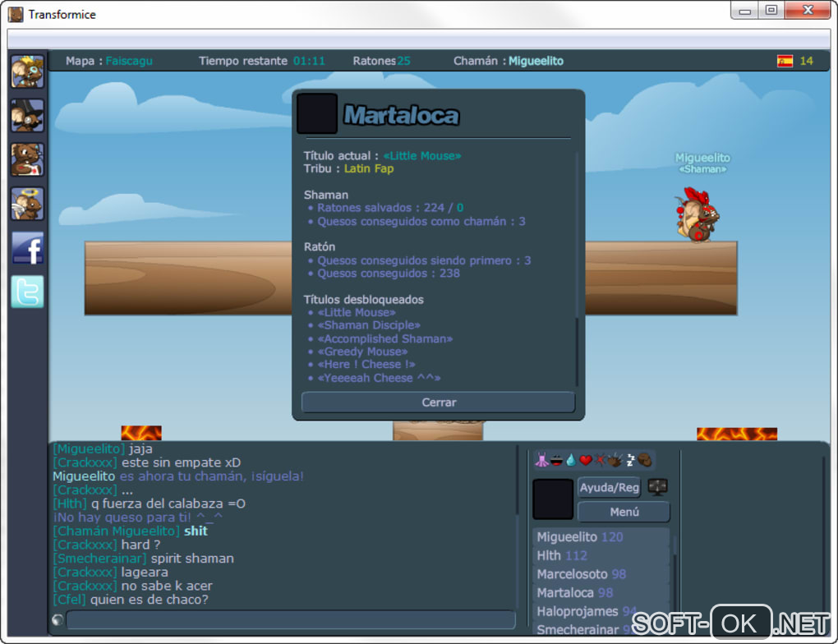Click the Quesos conseguidos siendo primero : 3 line
The height and width of the screenshot is (644, 838).
coord(424,261)
